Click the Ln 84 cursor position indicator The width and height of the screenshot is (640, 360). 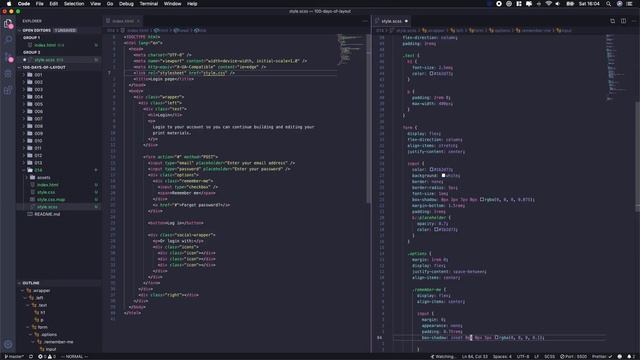(x=475, y=357)
